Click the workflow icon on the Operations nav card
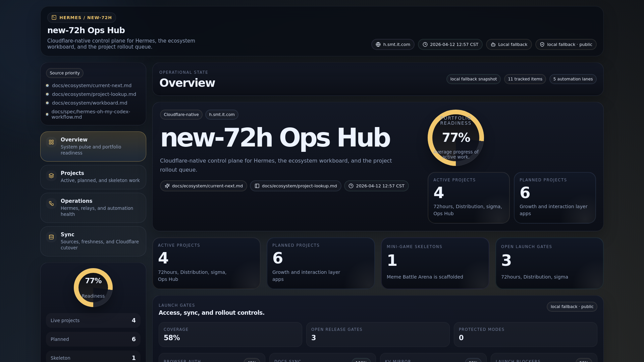Screen dimensions: 644x362 pyautogui.click(x=51, y=203)
